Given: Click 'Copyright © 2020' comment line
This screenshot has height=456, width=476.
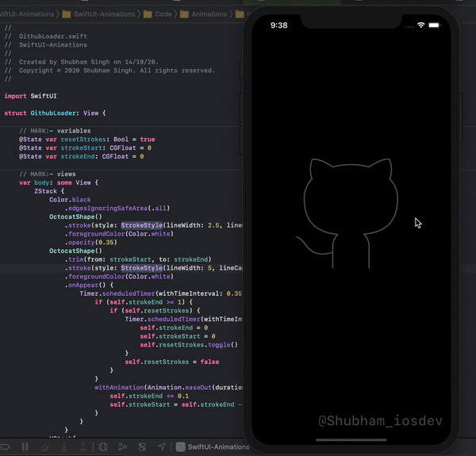Looking at the screenshot, I should [x=109, y=71].
